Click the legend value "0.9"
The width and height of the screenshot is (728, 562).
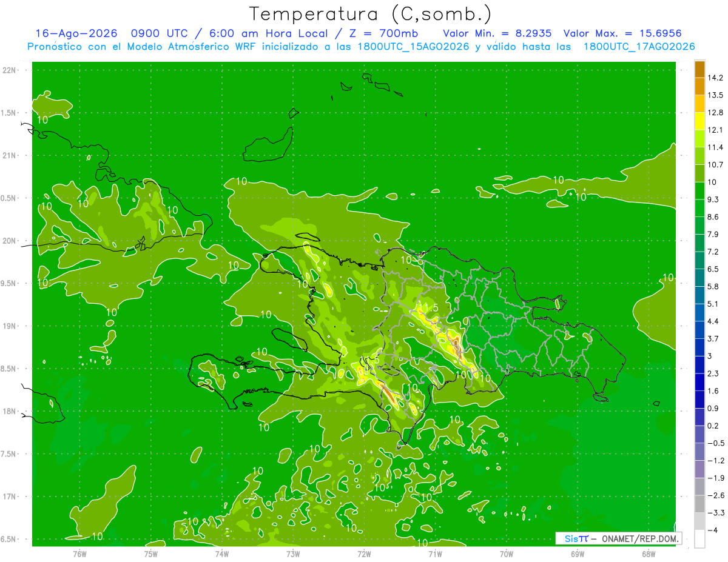714,408
